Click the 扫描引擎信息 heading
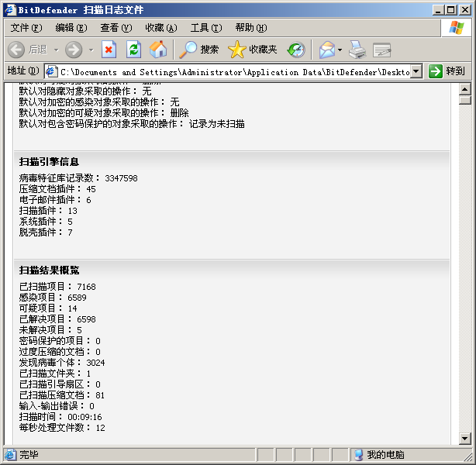This screenshot has height=465, width=476. (x=49, y=161)
